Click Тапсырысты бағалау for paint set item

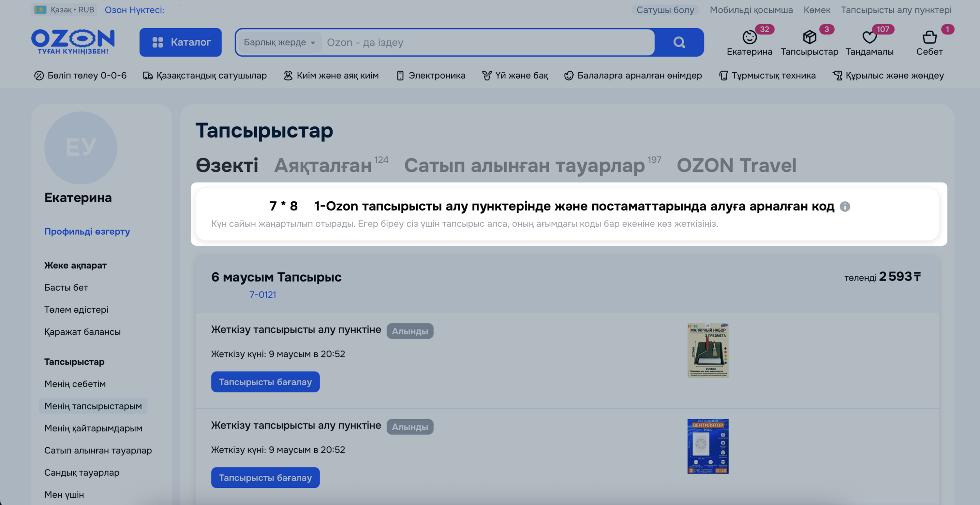click(265, 382)
